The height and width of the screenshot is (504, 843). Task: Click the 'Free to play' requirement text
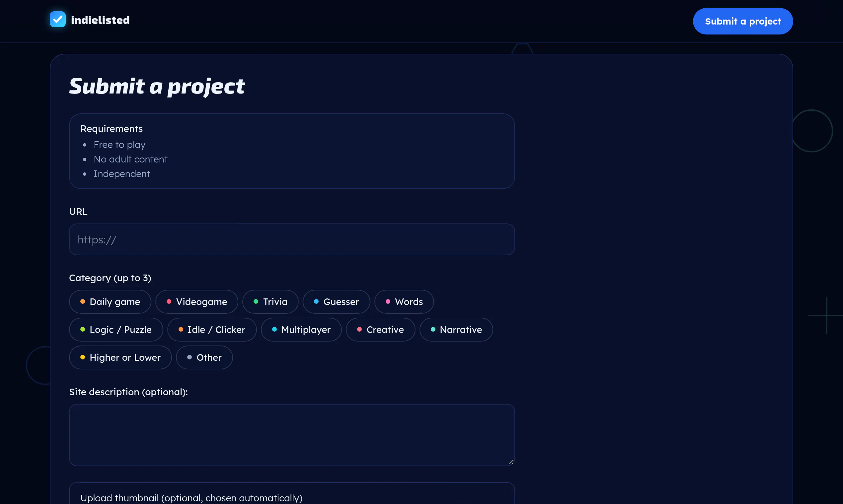[120, 145]
